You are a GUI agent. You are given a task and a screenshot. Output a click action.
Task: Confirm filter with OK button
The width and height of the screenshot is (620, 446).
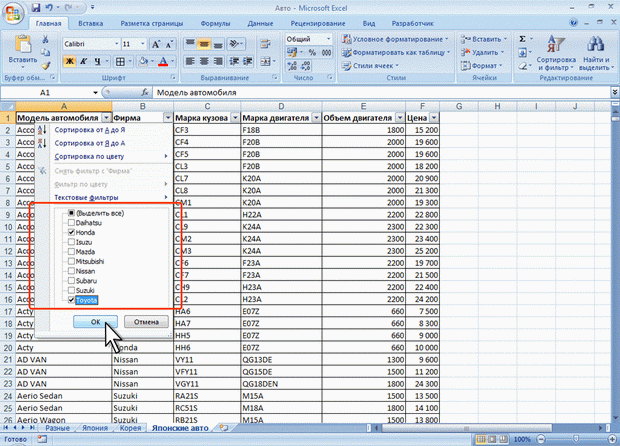click(95, 322)
